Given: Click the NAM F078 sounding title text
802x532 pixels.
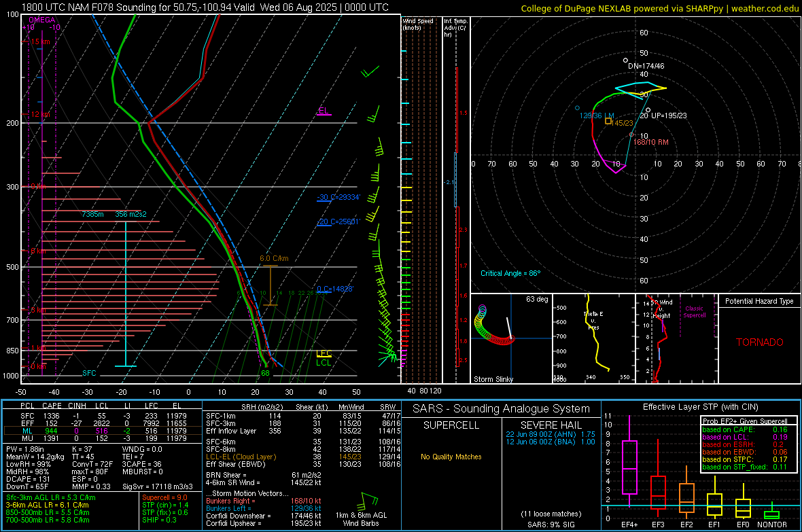Looking at the screenshot, I should [x=205, y=7].
